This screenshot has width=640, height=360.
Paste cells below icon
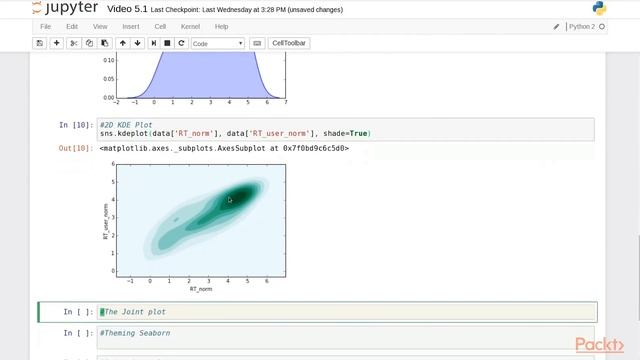point(104,43)
